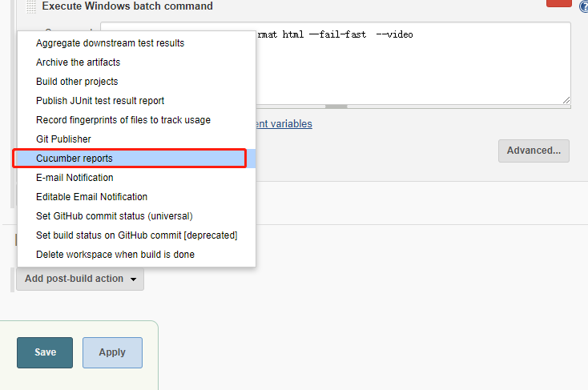Image resolution: width=588 pixels, height=390 pixels.
Task: Select Aggregate downstream test results
Action: click(x=110, y=43)
